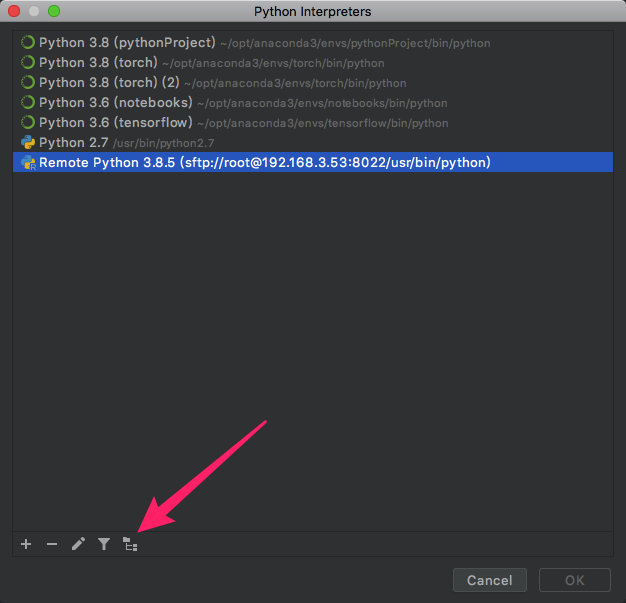Click the Filter funnel icon
This screenshot has height=603, width=626.
(x=104, y=544)
